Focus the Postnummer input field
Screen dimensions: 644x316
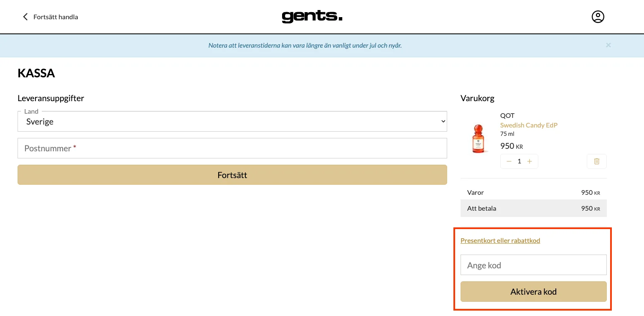tap(232, 148)
